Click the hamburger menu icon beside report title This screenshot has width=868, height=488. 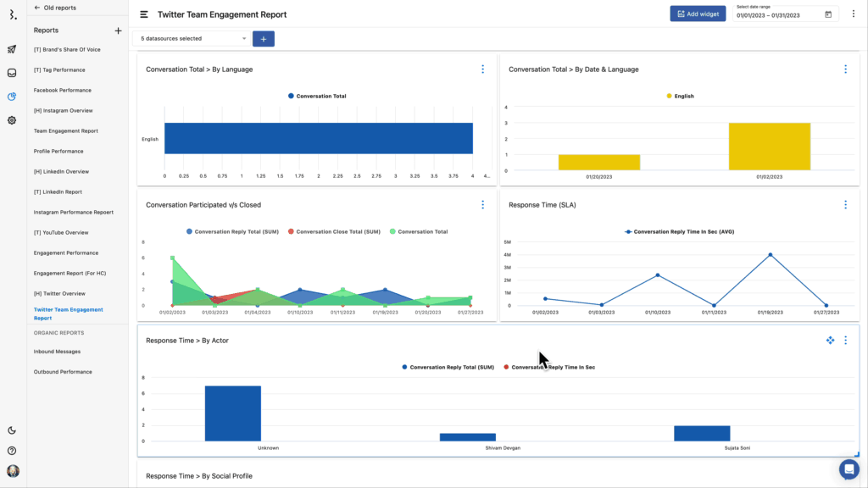coord(144,14)
